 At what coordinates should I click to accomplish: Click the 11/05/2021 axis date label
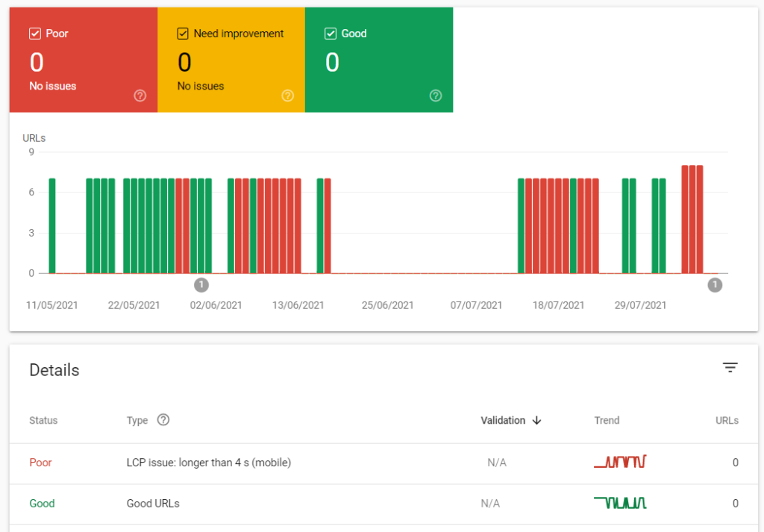pyautogui.click(x=51, y=305)
